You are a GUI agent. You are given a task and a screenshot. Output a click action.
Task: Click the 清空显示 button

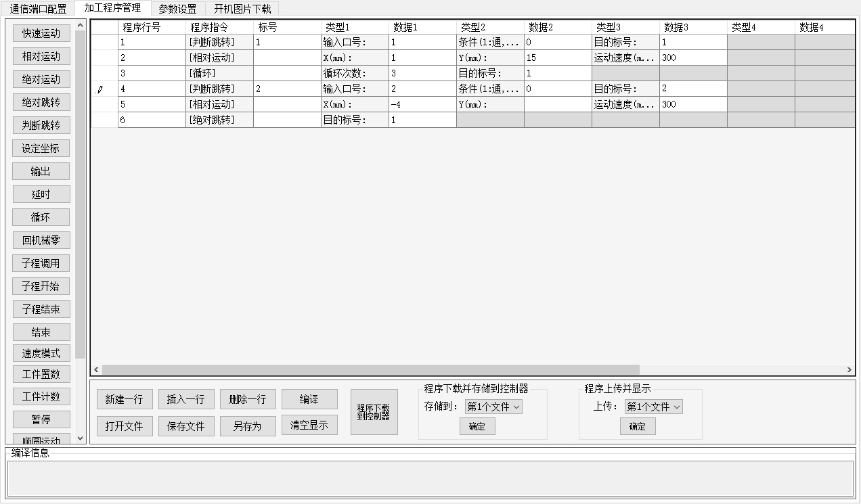309,425
